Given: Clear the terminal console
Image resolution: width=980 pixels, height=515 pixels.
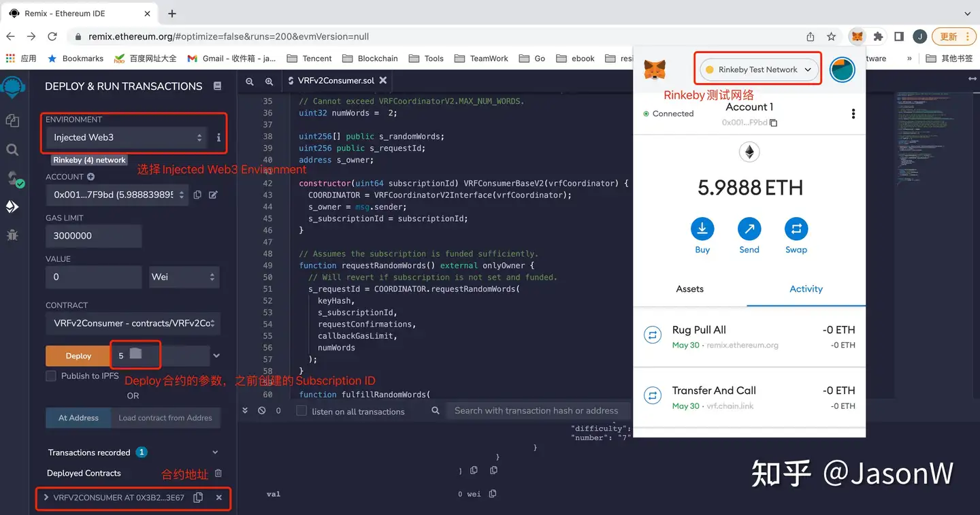Looking at the screenshot, I should 261,411.
